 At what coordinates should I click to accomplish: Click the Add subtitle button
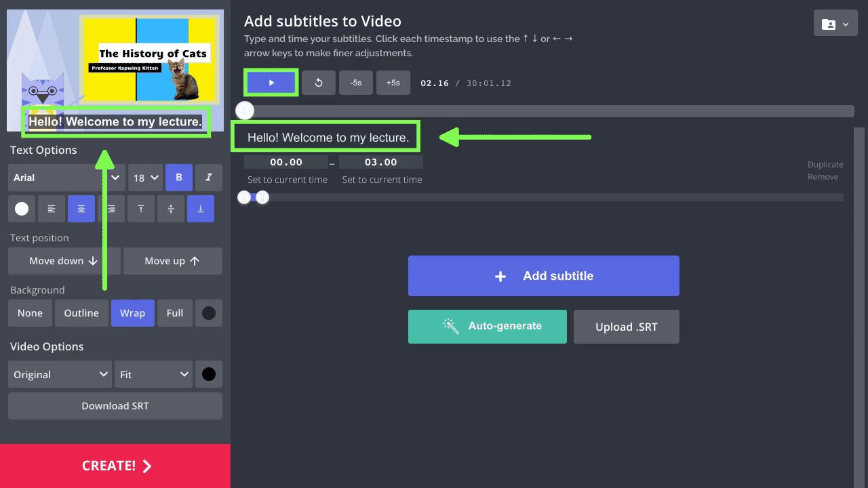pos(543,276)
